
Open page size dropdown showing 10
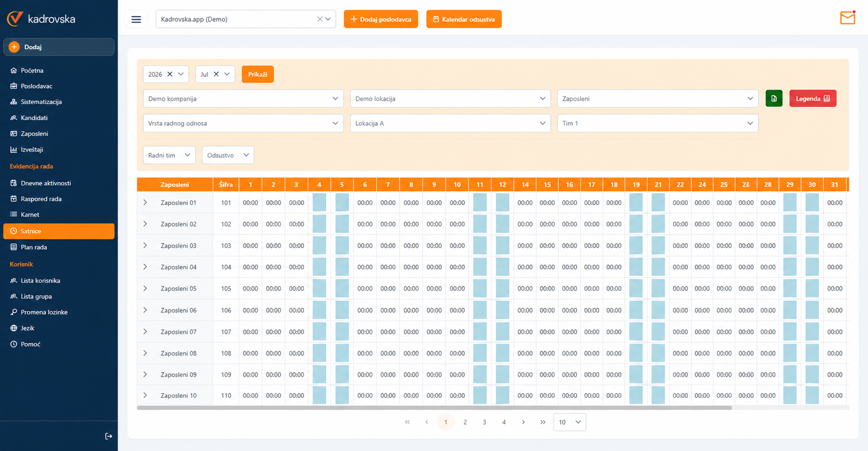point(570,422)
